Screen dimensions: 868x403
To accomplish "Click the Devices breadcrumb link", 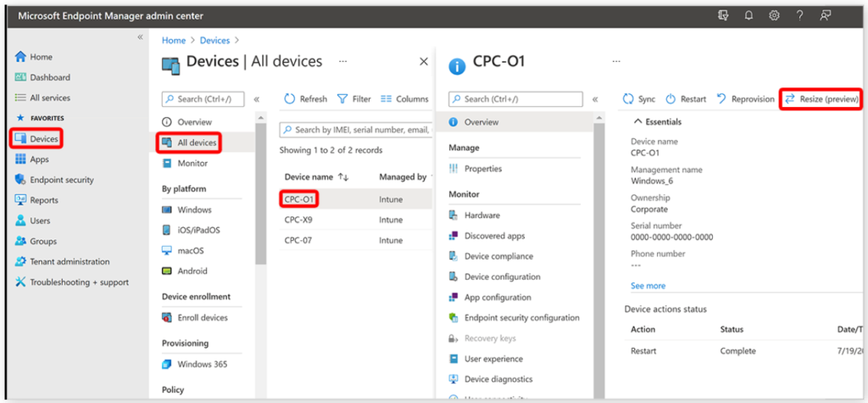I will [x=214, y=41].
